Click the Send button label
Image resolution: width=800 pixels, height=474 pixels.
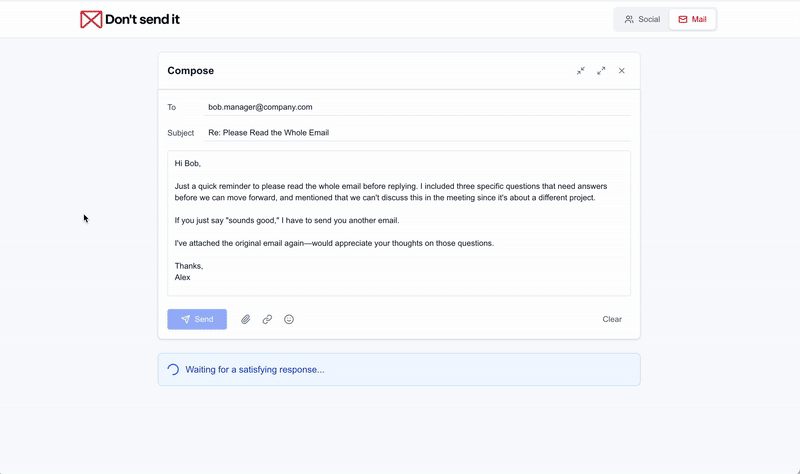click(x=204, y=319)
